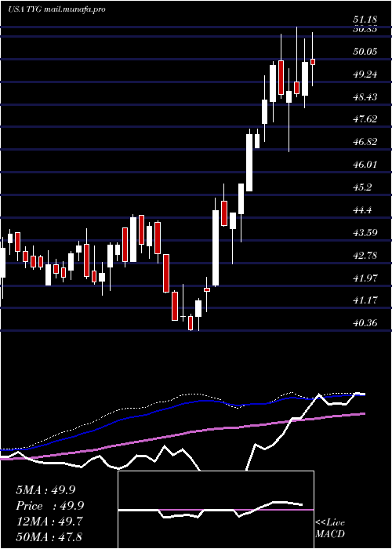Click the 46.82 price axis label
The height and width of the screenshot is (549, 392).
coord(365,142)
